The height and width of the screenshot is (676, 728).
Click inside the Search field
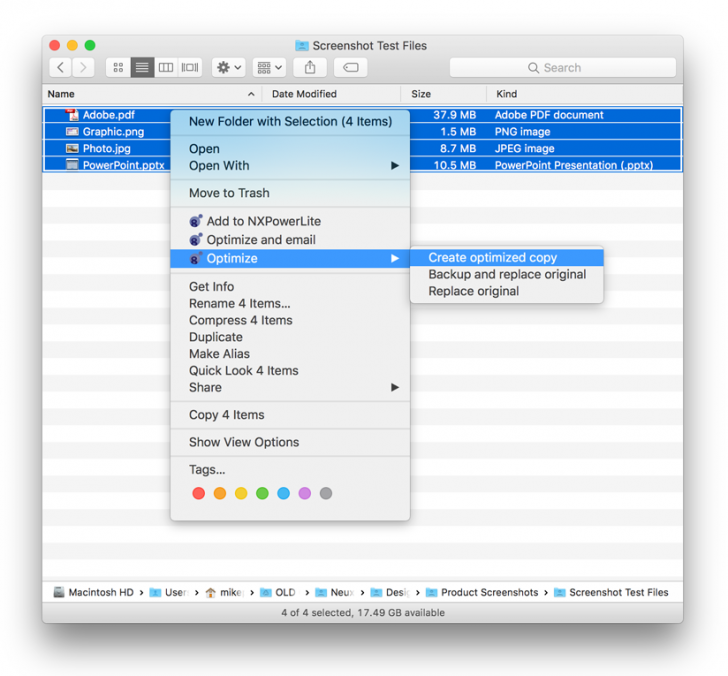tap(563, 68)
